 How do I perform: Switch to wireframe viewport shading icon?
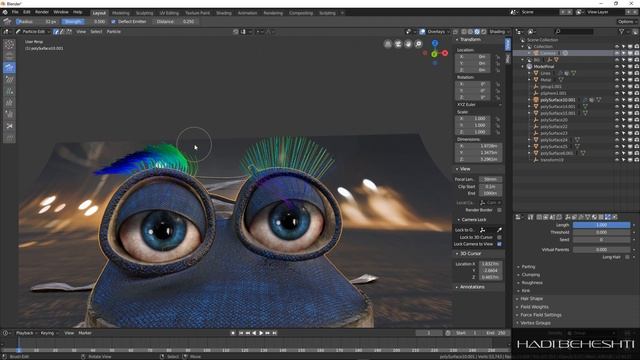click(464, 31)
